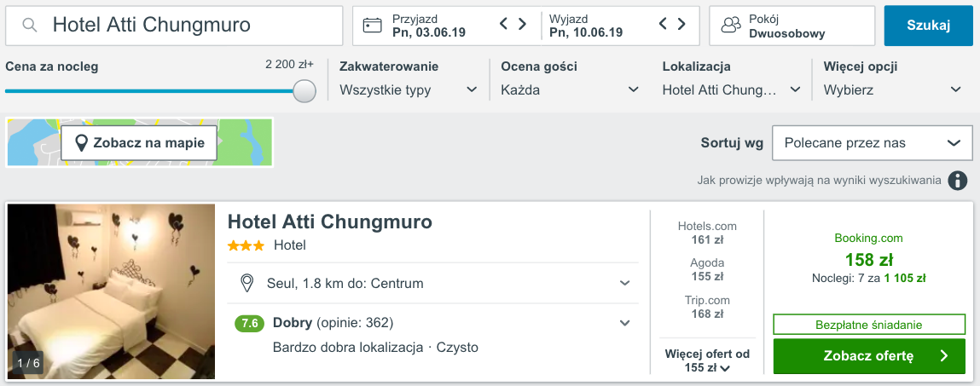Expand the guest rating reviews chevron
The image size is (980, 386).
[624, 323]
